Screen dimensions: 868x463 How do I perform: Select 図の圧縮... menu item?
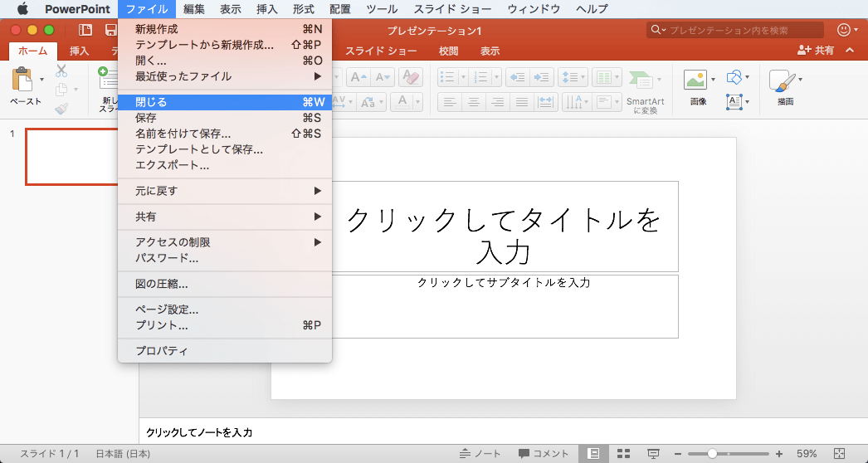(x=225, y=284)
